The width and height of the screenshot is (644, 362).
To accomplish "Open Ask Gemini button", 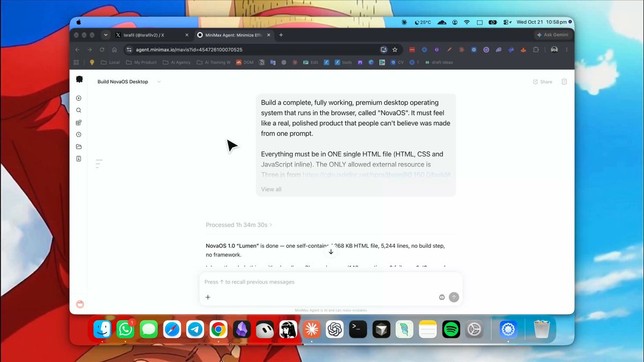I will tap(553, 35).
